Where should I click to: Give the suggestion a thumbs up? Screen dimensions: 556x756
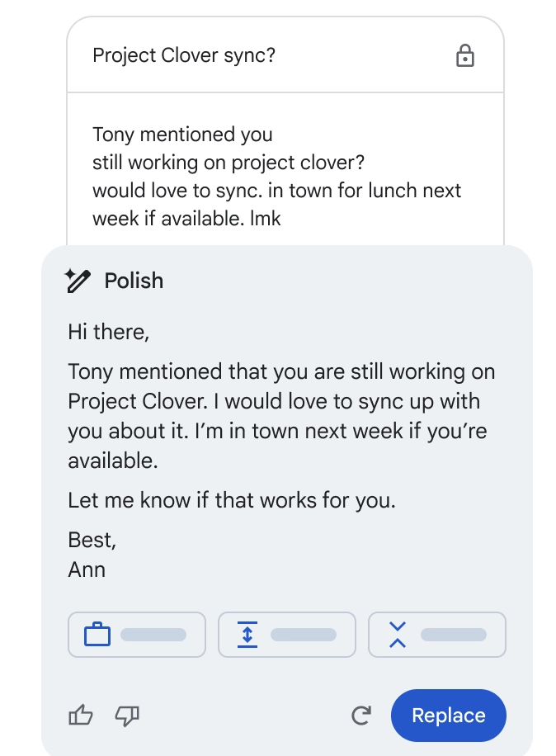(x=81, y=716)
